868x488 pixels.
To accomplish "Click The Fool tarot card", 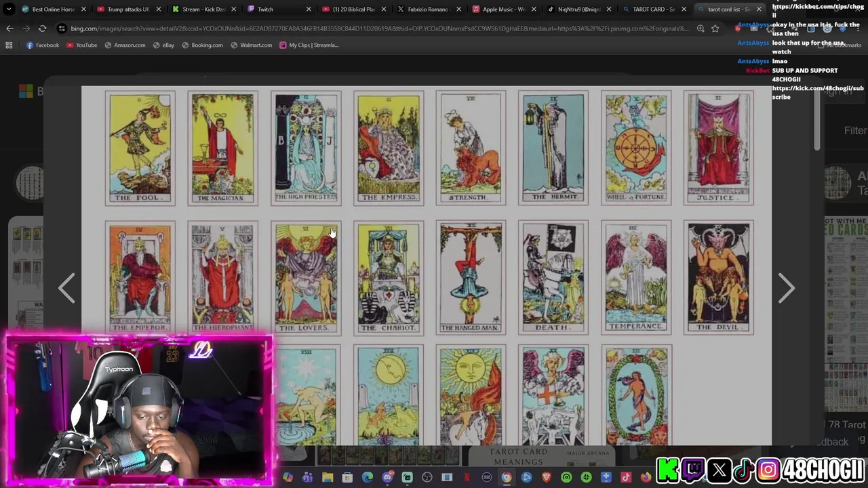I will (x=140, y=148).
